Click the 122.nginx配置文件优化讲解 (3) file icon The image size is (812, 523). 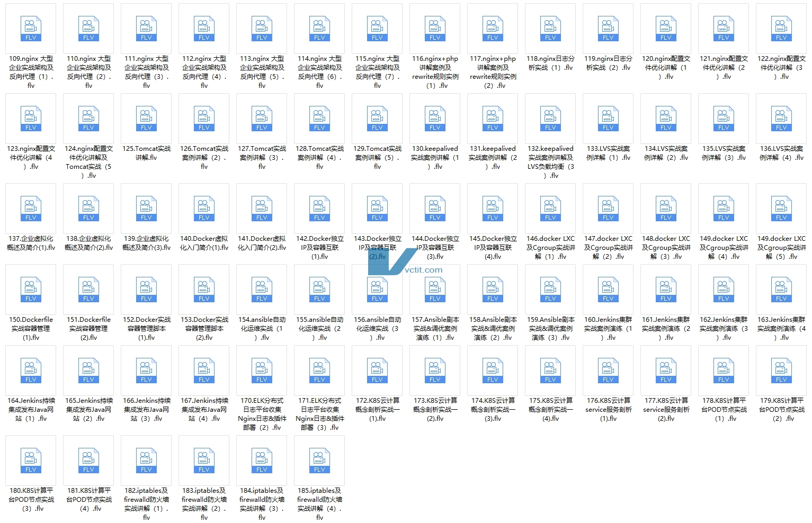pos(781,29)
